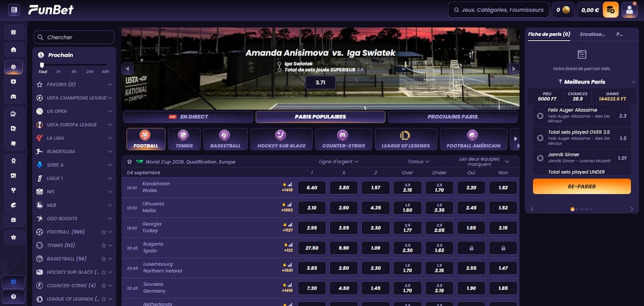The width and height of the screenshot is (644, 306).
Task: Collapse the Meilleurs Paris panel
Action: point(633,82)
